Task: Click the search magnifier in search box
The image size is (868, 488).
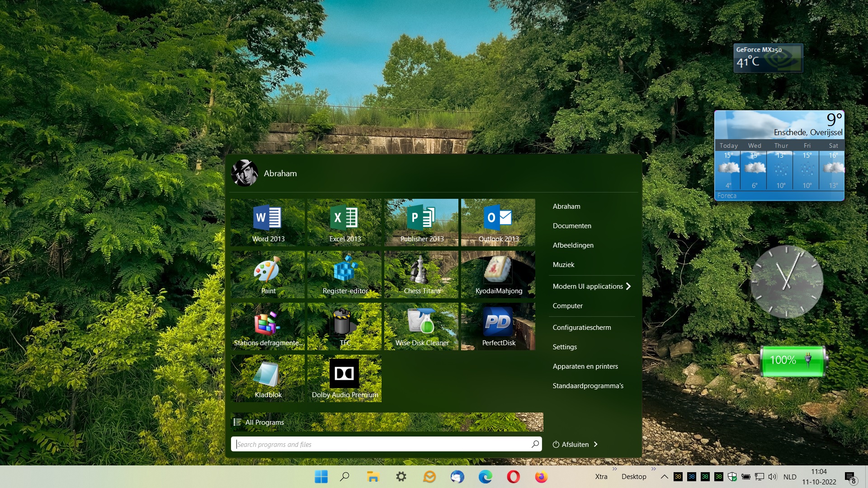Action: pyautogui.click(x=535, y=444)
